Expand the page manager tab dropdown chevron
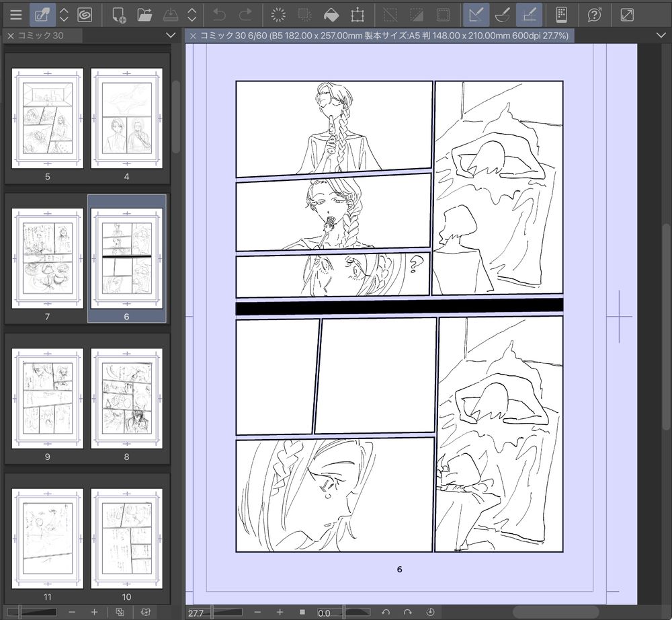 (x=171, y=36)
